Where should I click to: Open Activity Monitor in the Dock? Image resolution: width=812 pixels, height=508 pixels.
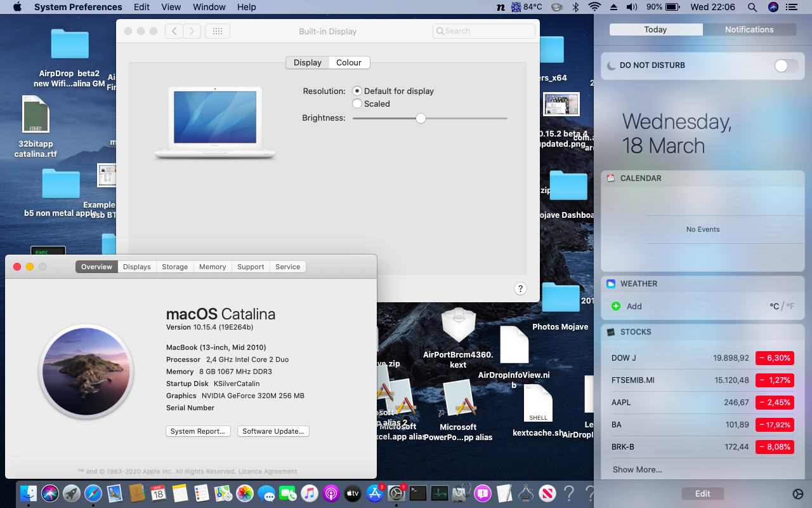tap(440, 493)
